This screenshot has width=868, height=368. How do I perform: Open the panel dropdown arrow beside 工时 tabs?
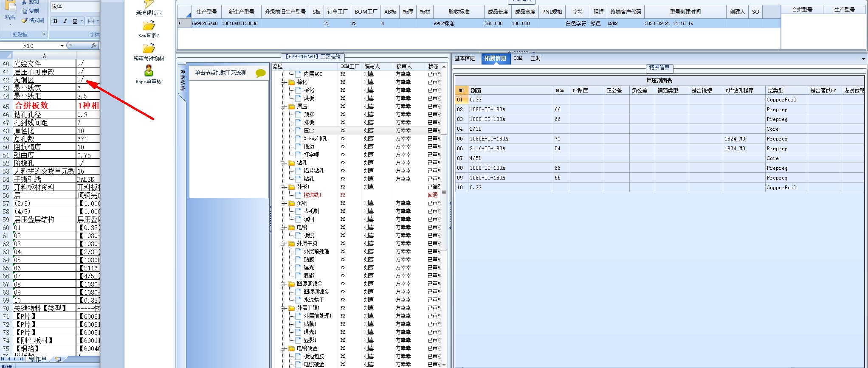click(x=863, y=59)
